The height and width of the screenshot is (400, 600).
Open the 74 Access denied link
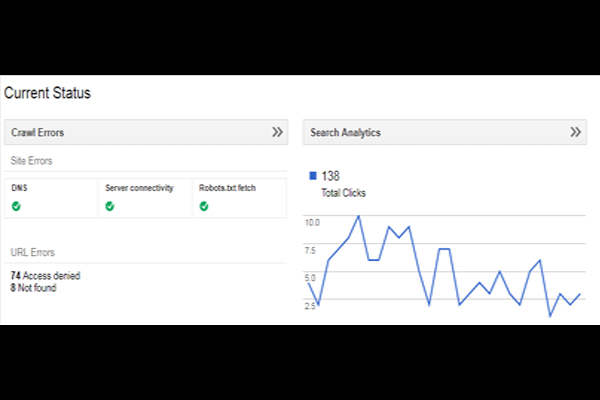click(45, 275)
